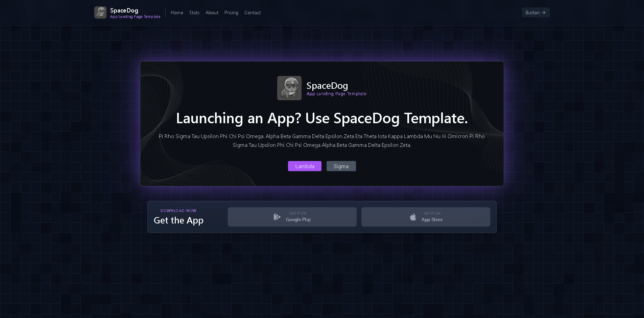Click the Apple icon on the App Store badge
644x318 pixels.
coord(413,217)
